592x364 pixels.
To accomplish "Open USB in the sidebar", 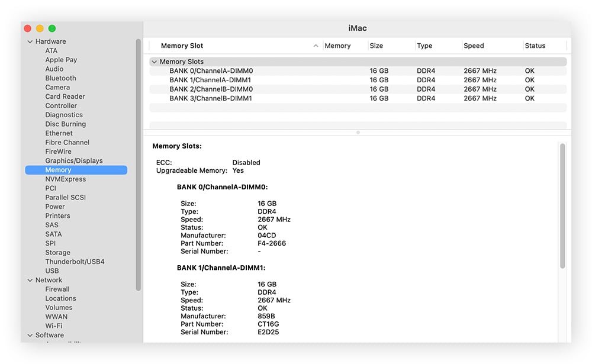I will (x=52, y=270).
